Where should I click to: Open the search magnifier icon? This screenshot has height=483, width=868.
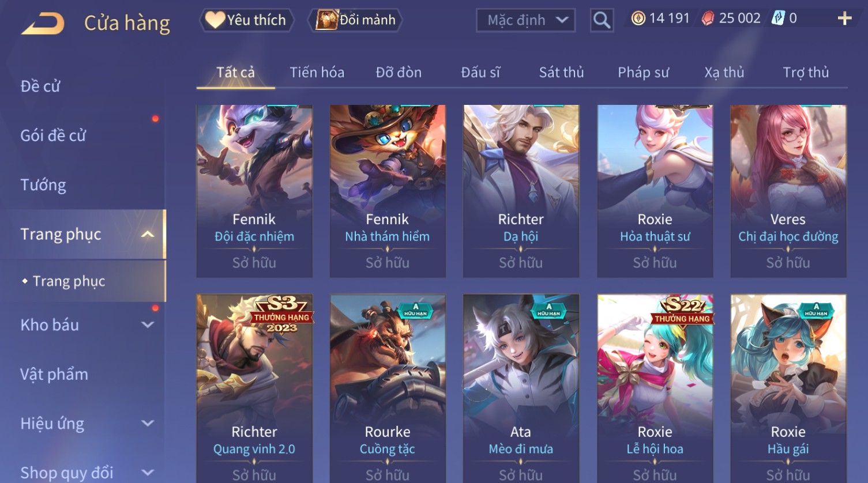[602, 21]
